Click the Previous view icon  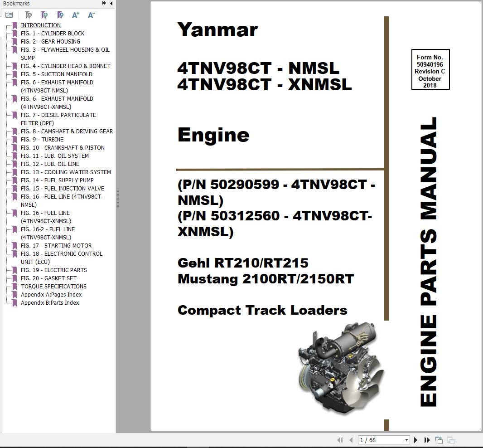click(439, 439)
